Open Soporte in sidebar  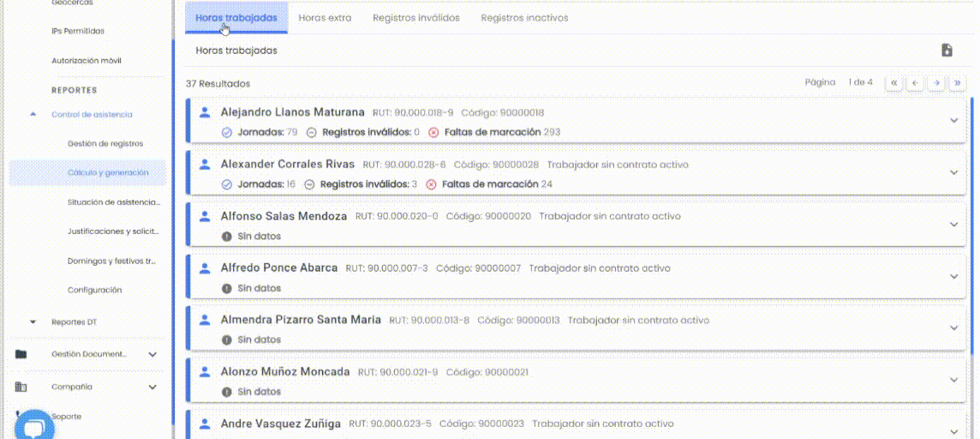(x=66, y=417)
